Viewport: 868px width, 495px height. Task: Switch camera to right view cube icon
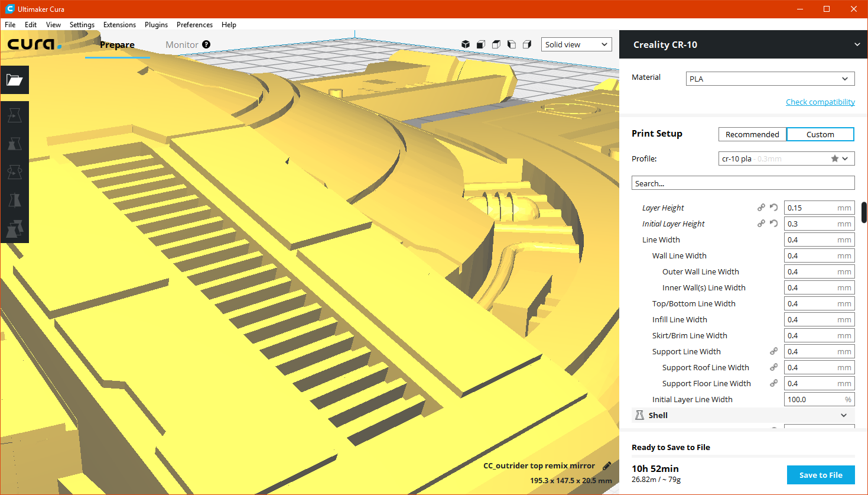click(527, 44)
